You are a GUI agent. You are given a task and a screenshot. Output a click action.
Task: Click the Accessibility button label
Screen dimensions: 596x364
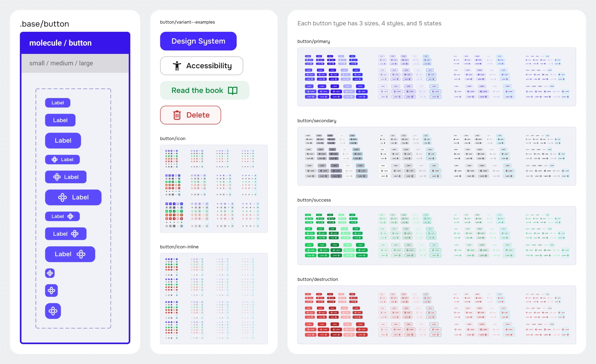tap(209, 66)
